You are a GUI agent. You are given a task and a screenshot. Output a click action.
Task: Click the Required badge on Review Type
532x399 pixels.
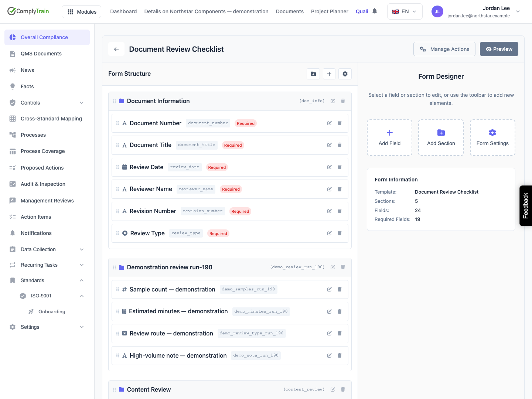[218, 233]
